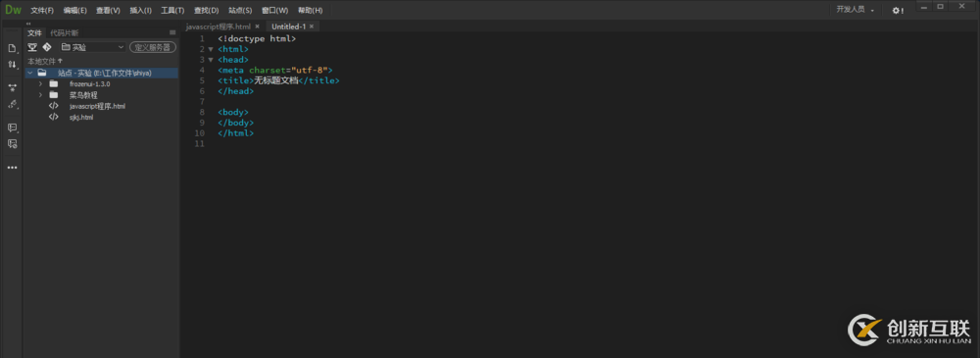Open the 开发人员 workspace dropdown
Screen dimensions: 980x358
(x=855, y=10)
